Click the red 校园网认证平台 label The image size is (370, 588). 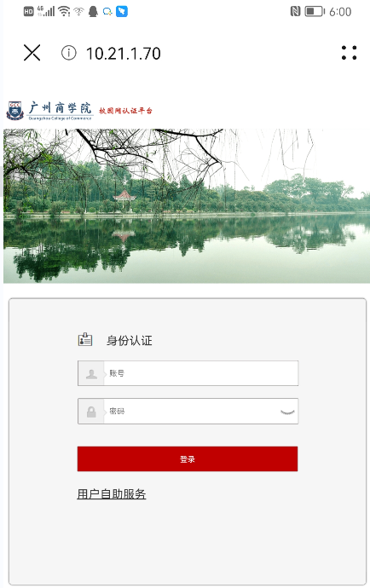125,111
